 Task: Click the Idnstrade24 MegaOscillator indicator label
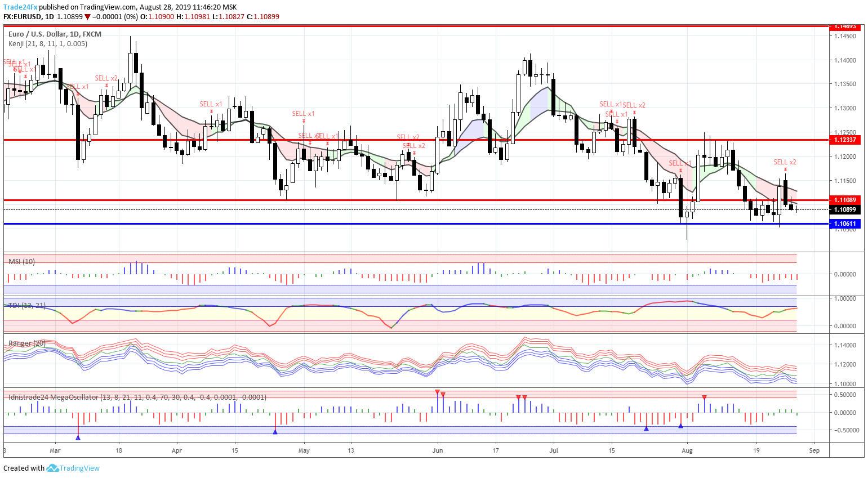(137, 397)
